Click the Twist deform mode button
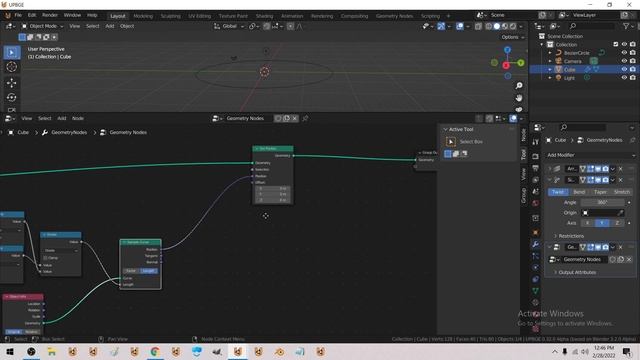The image size is (640, 360). (558, 192)
